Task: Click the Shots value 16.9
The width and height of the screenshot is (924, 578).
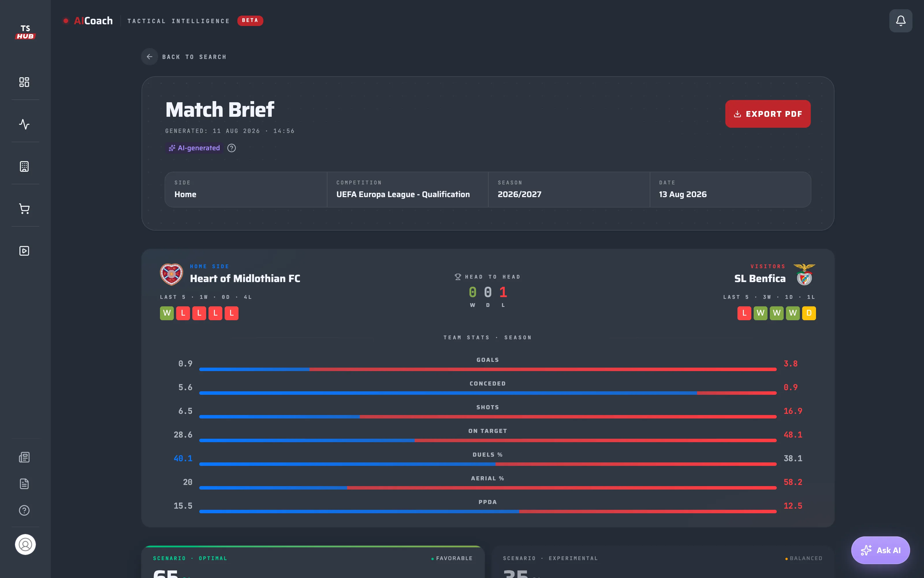Action: [793, 411]
